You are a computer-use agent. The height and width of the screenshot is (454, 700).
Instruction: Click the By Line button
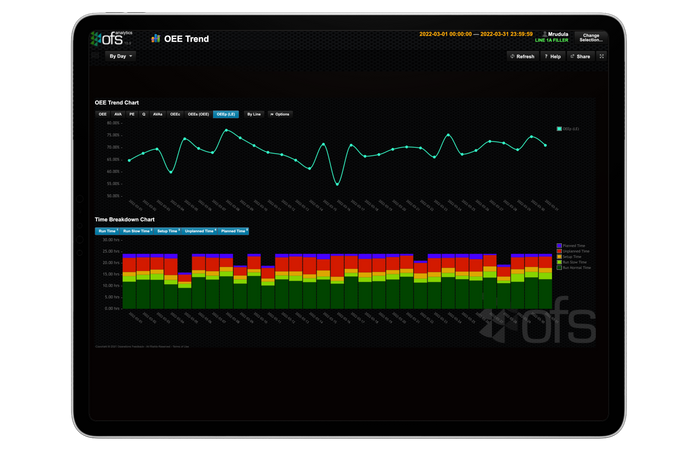[x=253, y=114]
